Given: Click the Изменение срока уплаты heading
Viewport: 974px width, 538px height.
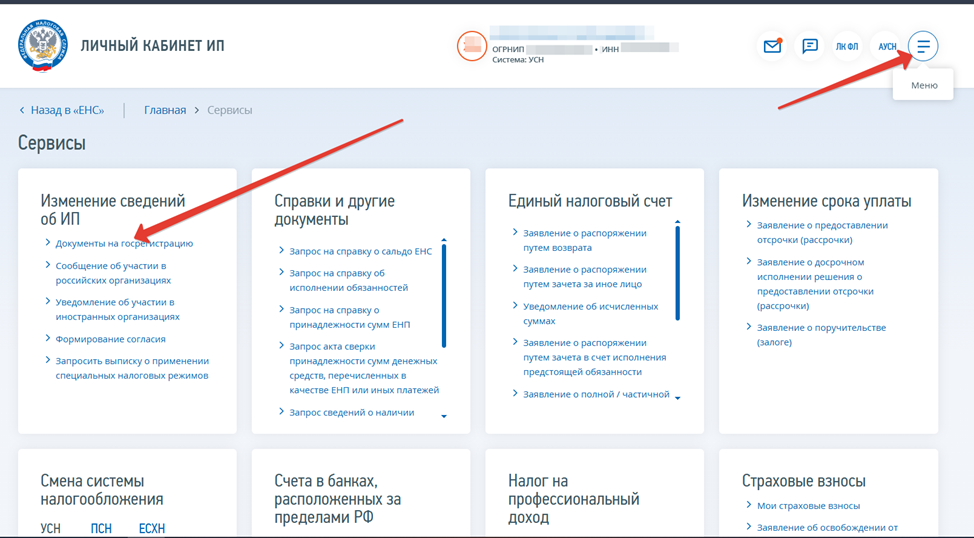Looking at the screenshot, I should (x=826, y=201).
